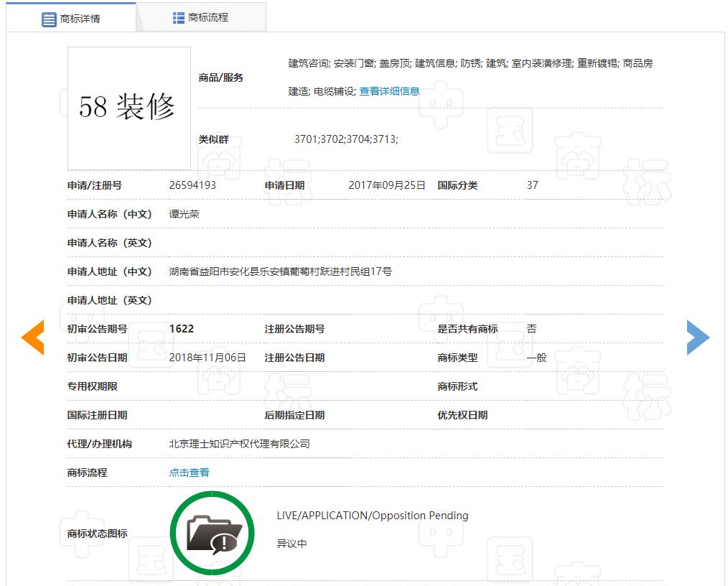Click the 商标类型 label
Screen dimensions: 728x586
coord(457,358)
